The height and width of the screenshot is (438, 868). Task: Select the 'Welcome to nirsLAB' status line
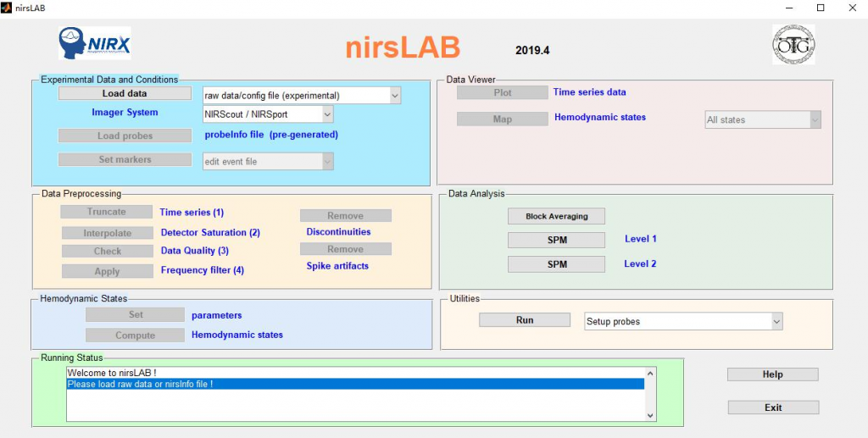(354, 373)
